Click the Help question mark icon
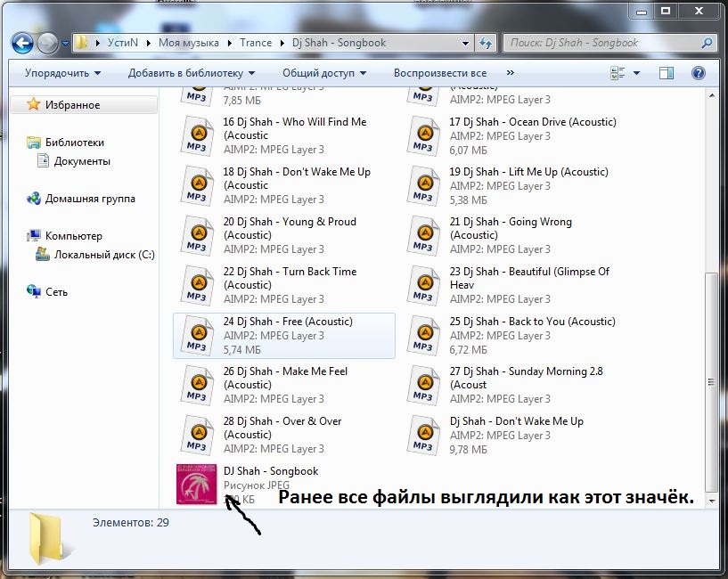The height and width of the screenshot is (579, 728). [699, 73]
